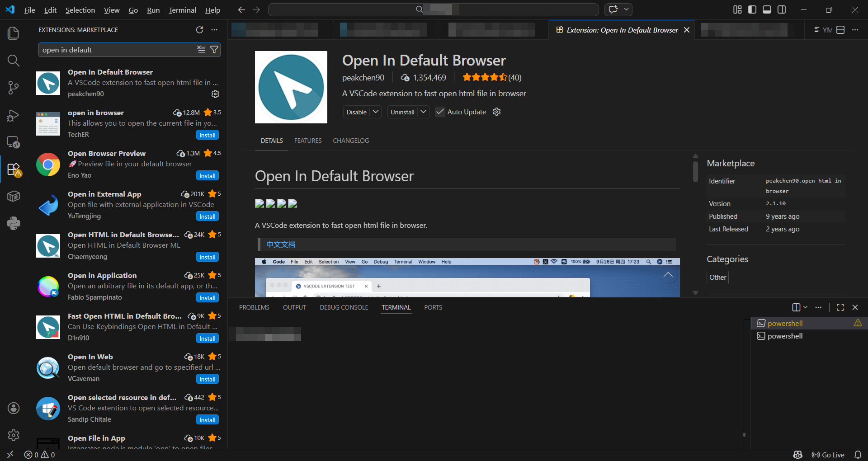The width and height of the screenshot is (868, 461).
Task: Open the 中文文档 link
Action: click(281, 245)
